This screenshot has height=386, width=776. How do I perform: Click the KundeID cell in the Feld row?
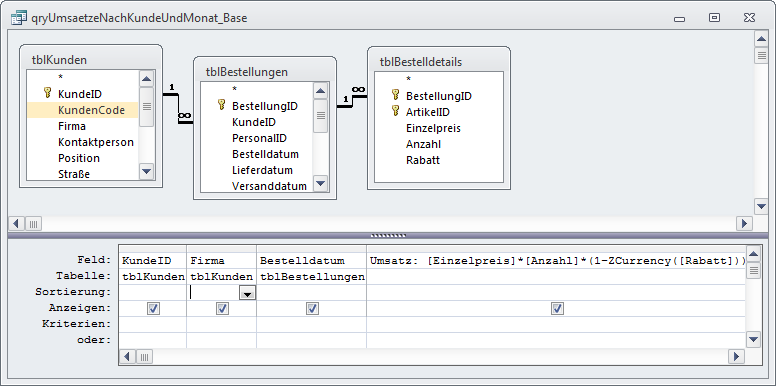152,260
